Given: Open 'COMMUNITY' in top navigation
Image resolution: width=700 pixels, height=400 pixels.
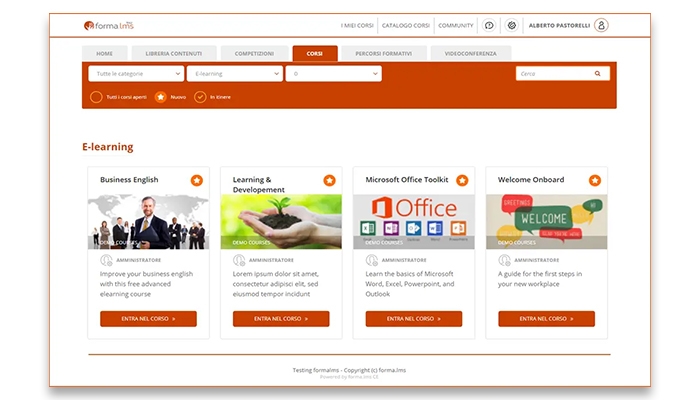Looking at the screenshot, I should tap(456, 25).
